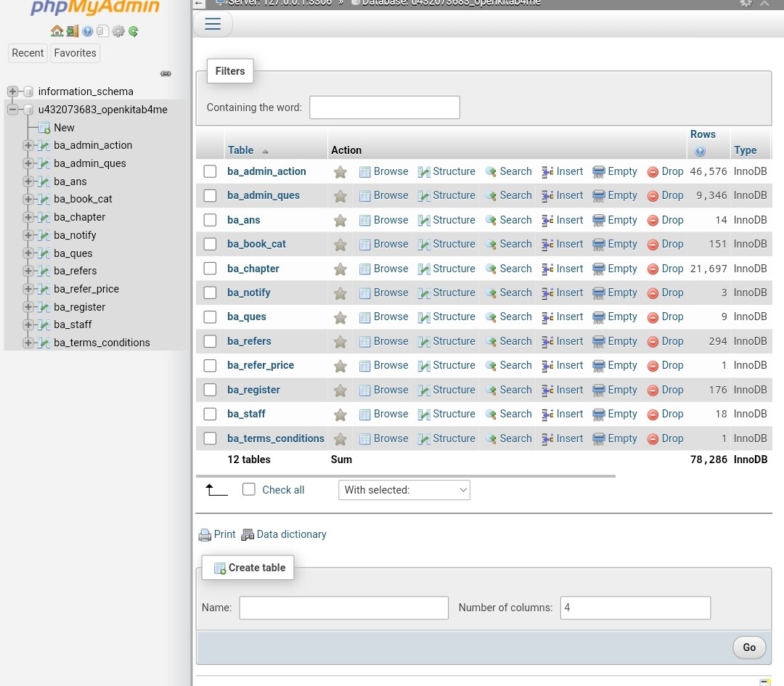Reload navigation panel with green refresh icon
This screenshot has height=686, width=784.
(134, 31)
